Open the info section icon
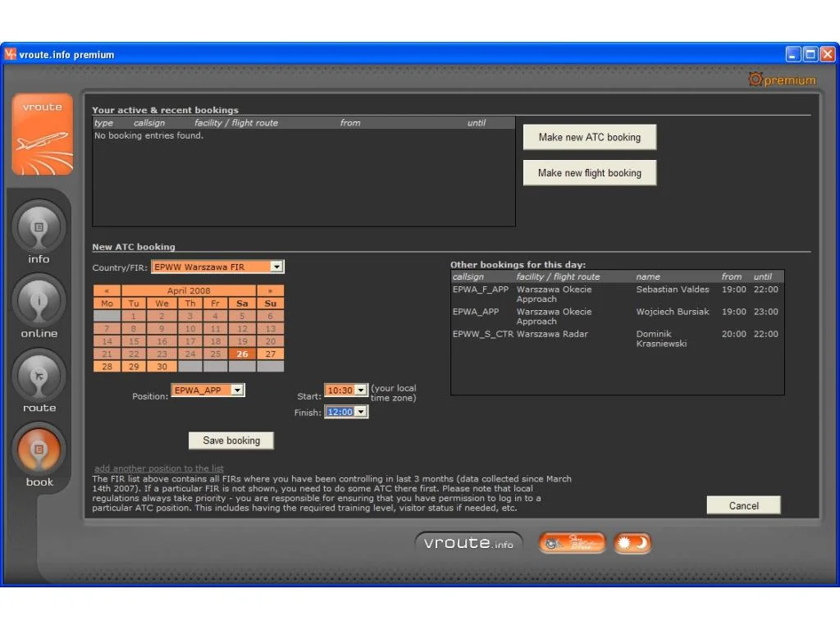 click(x=39, y=227)
